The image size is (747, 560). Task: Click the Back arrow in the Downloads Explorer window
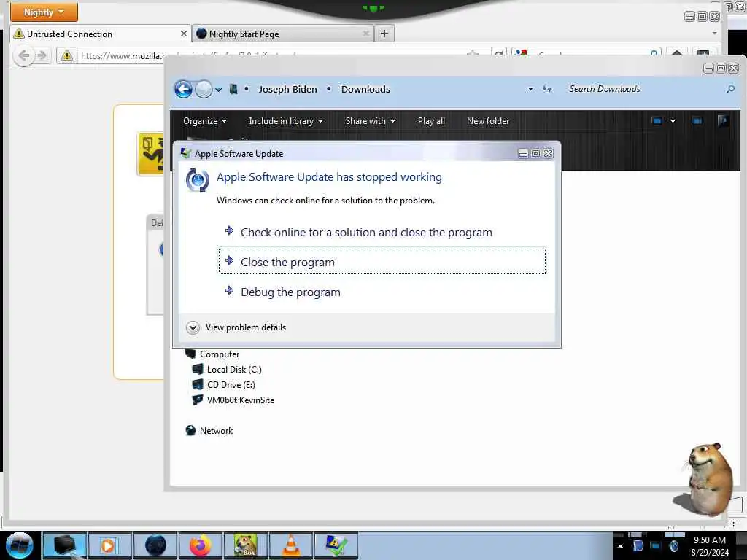pos(183,89)
